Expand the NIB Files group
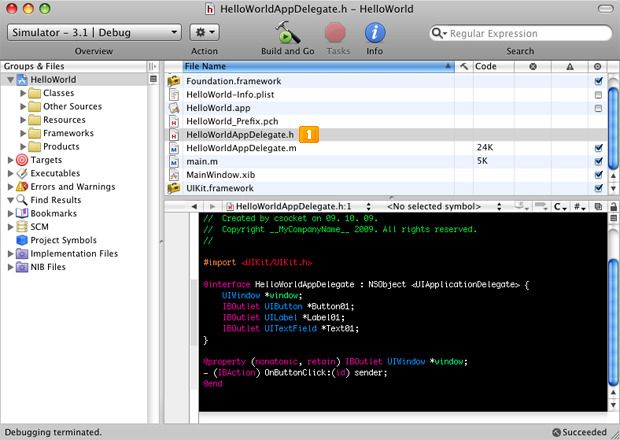Screen dimensions: 620x440 click(x=11, y=267)
